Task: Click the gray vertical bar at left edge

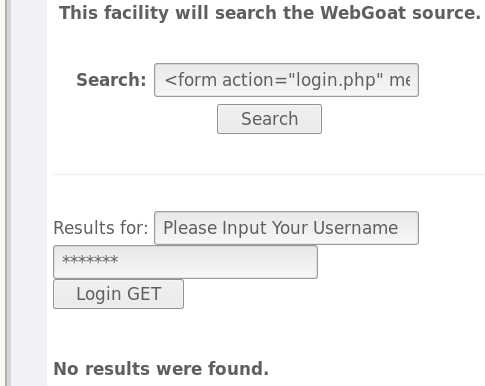Action: [8, 193]
